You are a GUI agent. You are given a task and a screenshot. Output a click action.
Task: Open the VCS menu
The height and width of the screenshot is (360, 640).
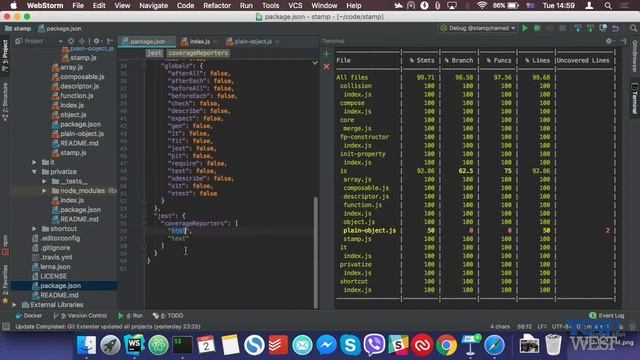pyautogui.click(x=295, y=5)
